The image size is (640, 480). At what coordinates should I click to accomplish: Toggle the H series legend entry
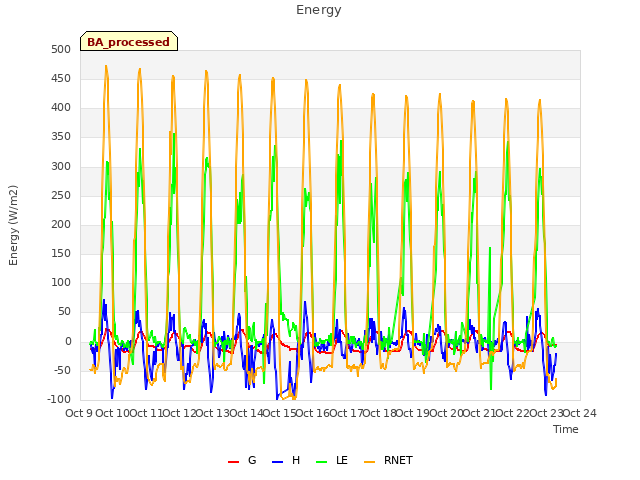point(286,460)
